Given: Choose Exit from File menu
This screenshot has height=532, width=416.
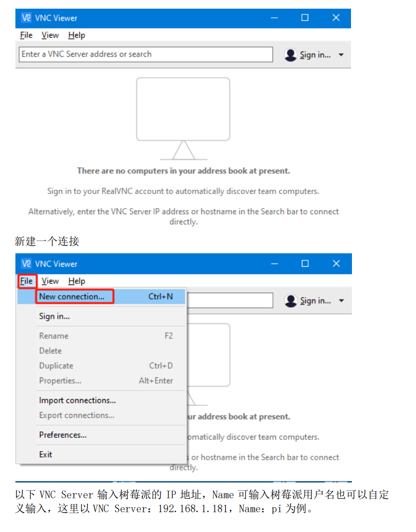Looking at the screenshot, I should point(101,454).
